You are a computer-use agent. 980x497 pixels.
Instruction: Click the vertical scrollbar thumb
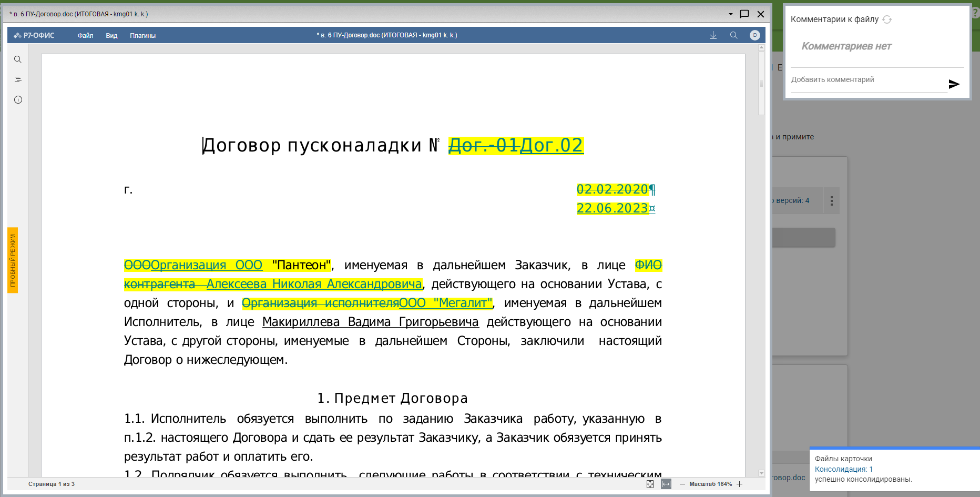pyautogui.click(x=761, y=83)
